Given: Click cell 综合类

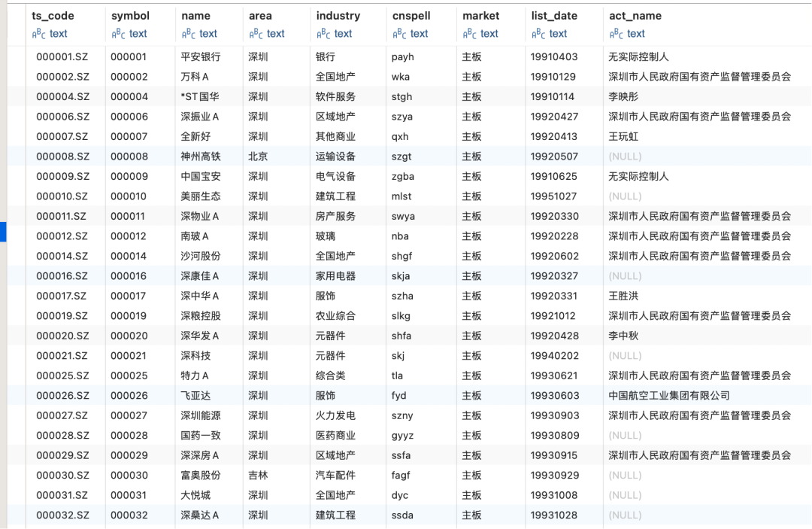Looking at the screenshot, I should click(x=330, y=375).
